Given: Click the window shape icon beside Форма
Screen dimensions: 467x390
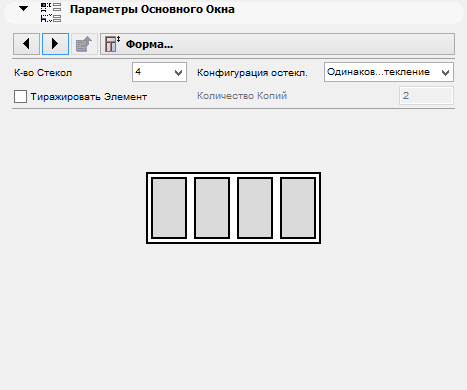Looking at the screenshot, I should click(112, 44).
